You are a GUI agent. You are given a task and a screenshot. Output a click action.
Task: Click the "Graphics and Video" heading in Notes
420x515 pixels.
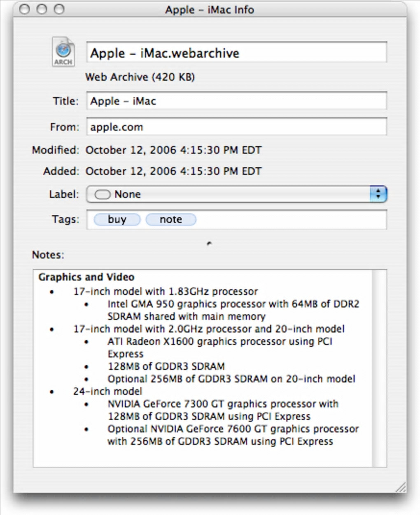86,277
